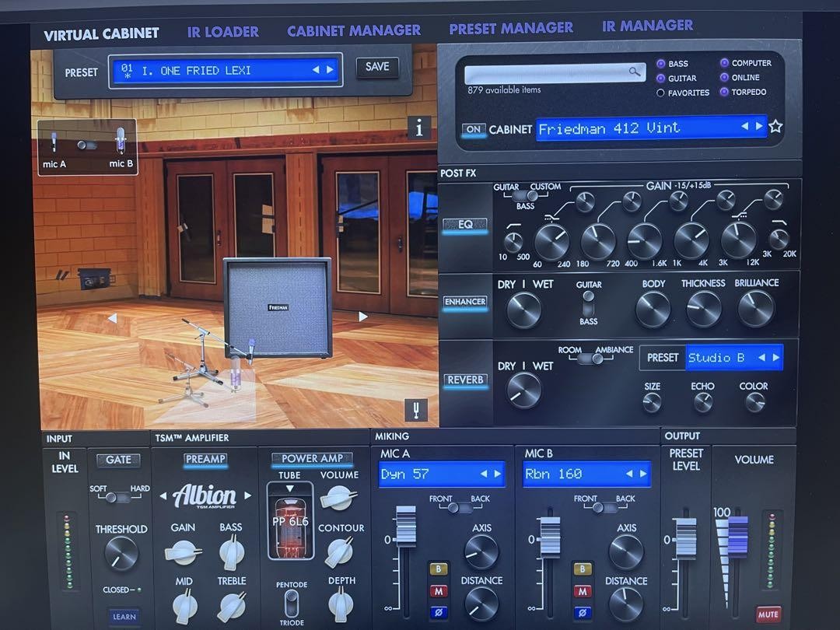Click the MIC A Axis knob

coord(481,551)
